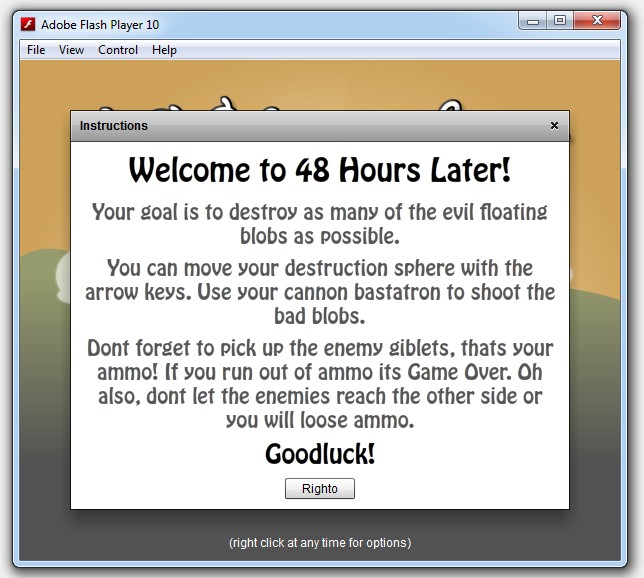Open the Control menu
Viewport: 644px width, 578px height.
pos(118,50)
